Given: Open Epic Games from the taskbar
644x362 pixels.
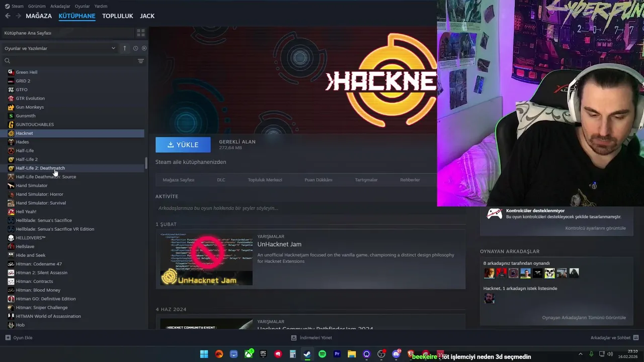Looking at the screenshot, I should point(263,354).
